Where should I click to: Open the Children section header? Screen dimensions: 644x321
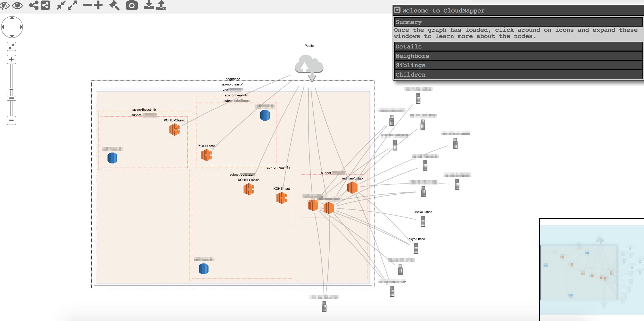[518, 75]
